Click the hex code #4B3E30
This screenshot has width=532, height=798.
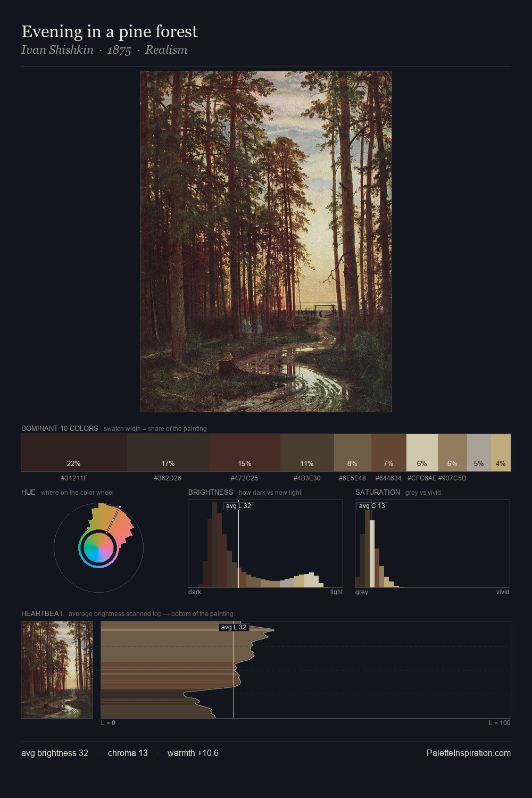[x=307, y=478]
